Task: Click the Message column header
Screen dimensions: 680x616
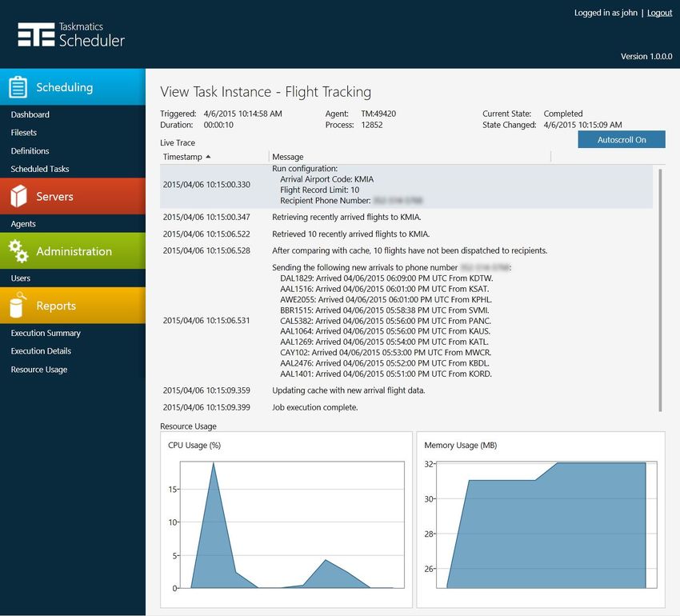Action: pyautogui.click(x=287, y=157)
